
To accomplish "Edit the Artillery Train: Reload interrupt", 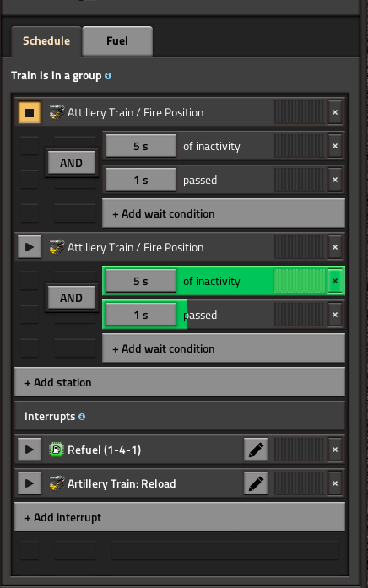I will click(x=256, y=483).
